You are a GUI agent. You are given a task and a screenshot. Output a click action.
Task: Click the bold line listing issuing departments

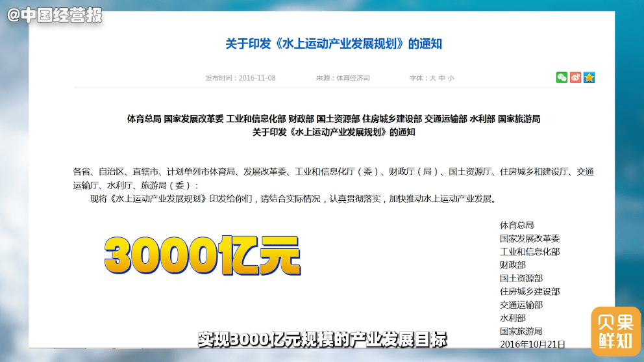333,119
